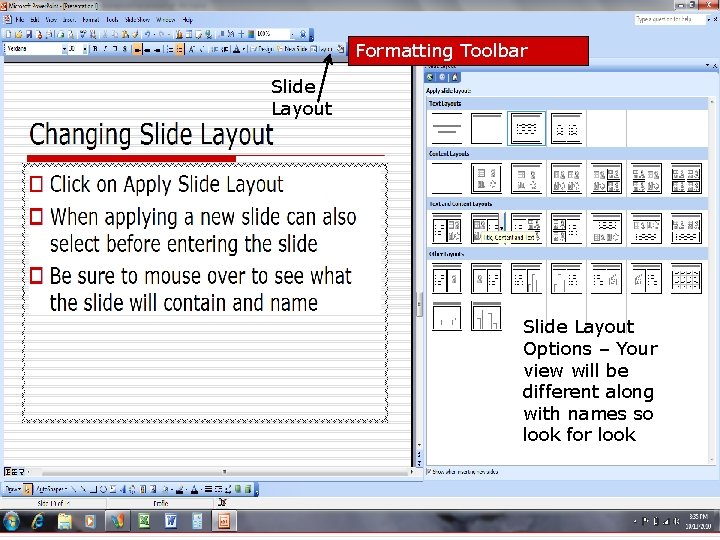Select the Arrow drawing tool
The height and width of the screenshot is (540, 720).
[83, 489]
